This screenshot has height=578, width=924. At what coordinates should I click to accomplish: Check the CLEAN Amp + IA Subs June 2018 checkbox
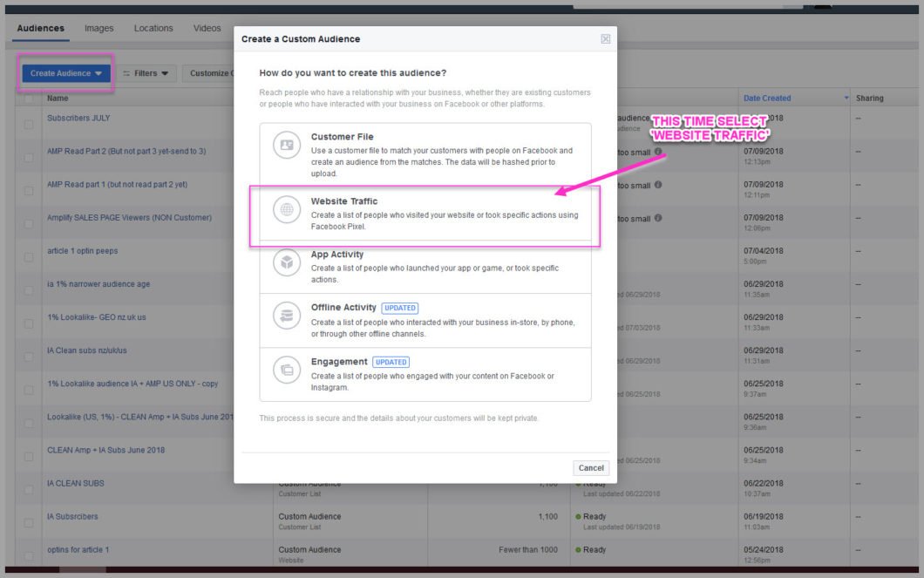point(28,457)
